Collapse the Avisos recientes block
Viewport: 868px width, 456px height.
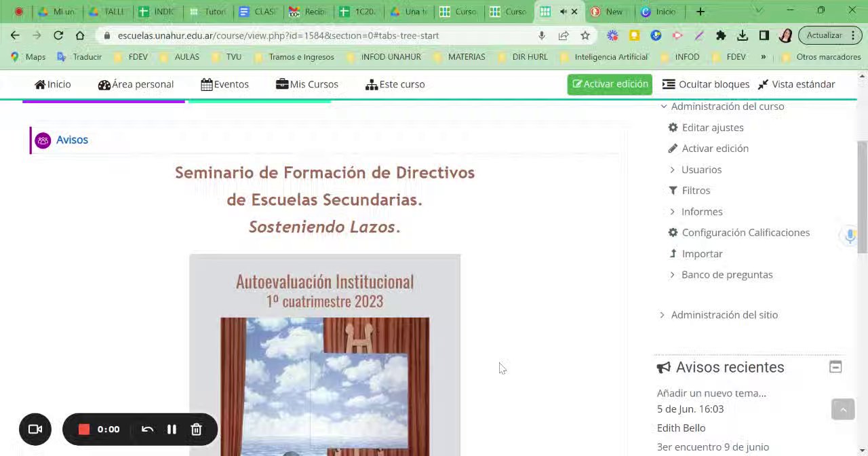[x=835, y=367]
